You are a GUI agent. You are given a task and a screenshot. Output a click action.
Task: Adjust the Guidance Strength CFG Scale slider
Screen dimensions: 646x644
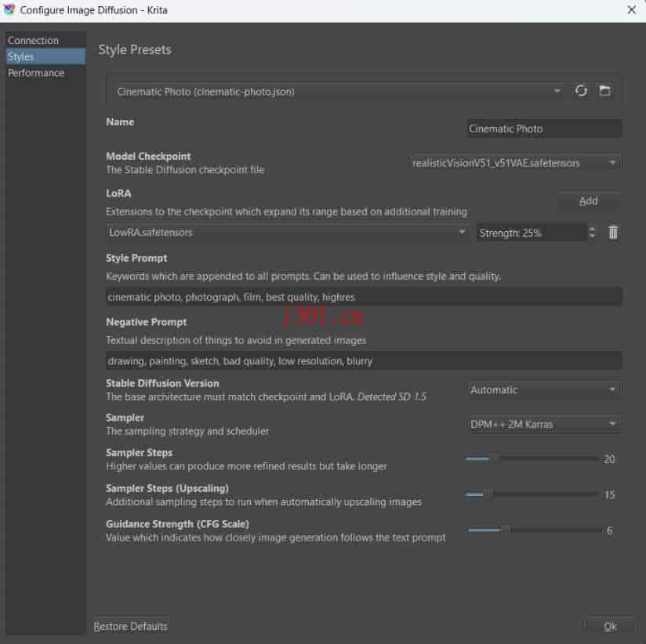click(x=535, y=530)
